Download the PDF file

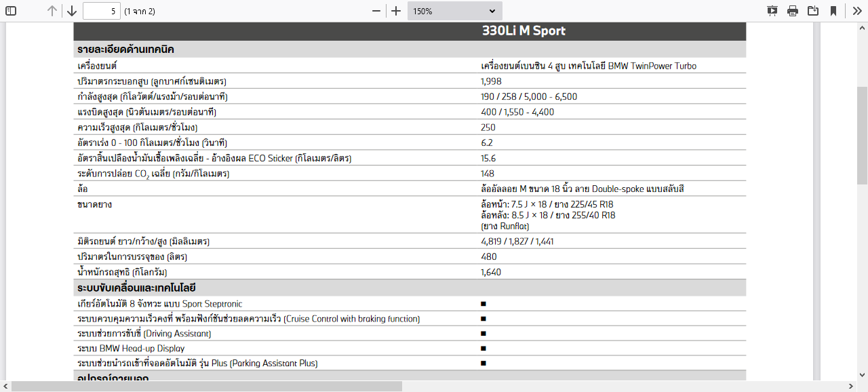click(x=813, y=11)
